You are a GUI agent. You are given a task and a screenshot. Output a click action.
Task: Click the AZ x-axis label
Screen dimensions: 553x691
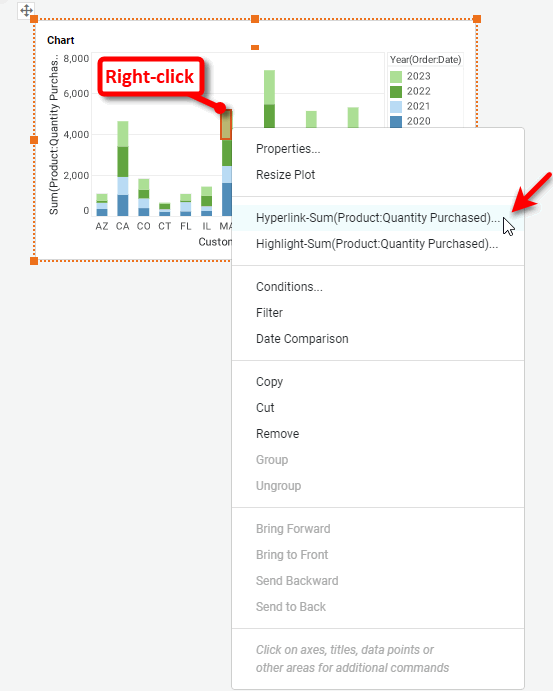tap(102, 226)
